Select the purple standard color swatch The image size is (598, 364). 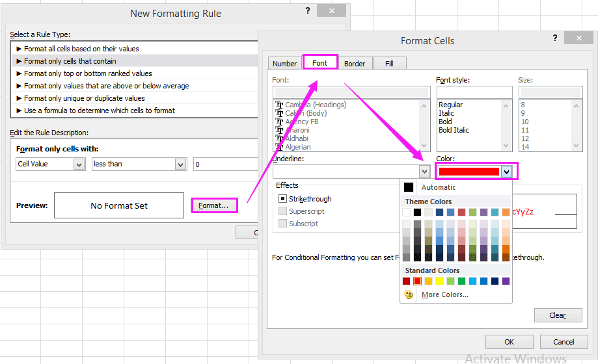[x=506, y=281]
